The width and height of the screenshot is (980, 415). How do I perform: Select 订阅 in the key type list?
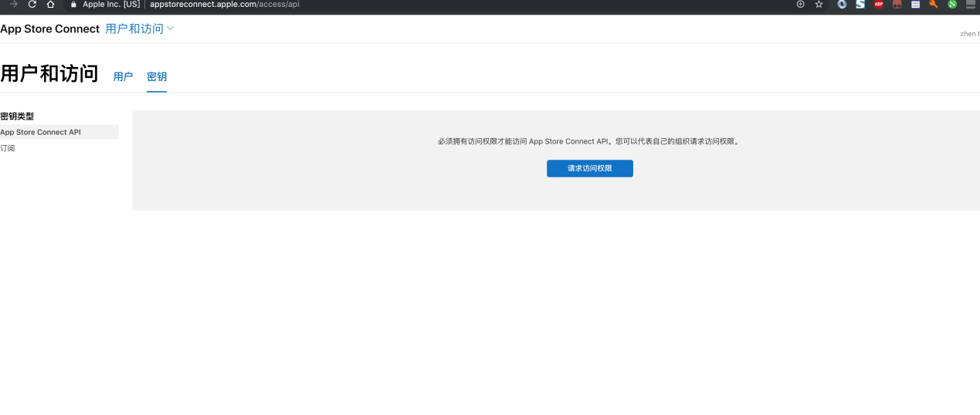point(8,148)
